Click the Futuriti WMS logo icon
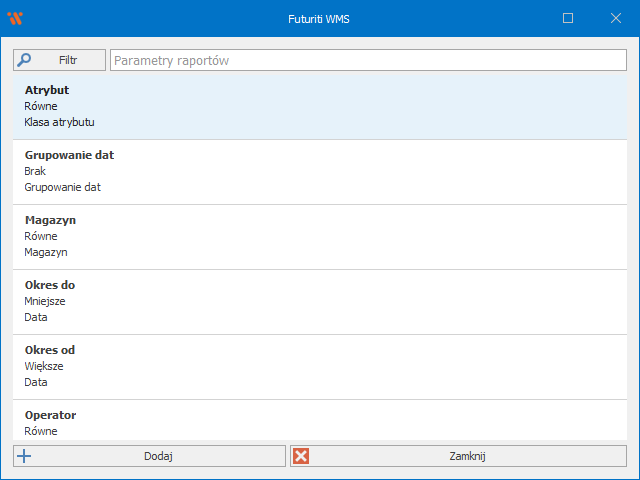The height and width of the screenshot is (480, 640). (x=14, y=18)
